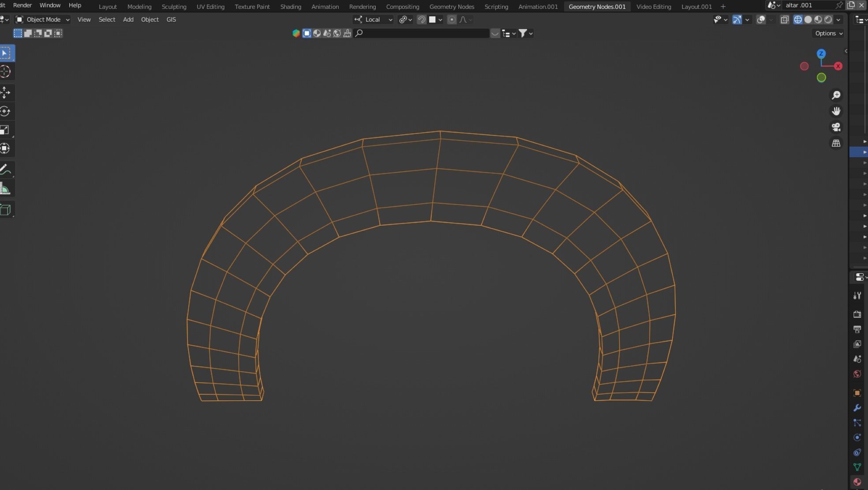Toggle X-ray mode button
This screenshot has width=868, height=490.
[x=784, y=19]
